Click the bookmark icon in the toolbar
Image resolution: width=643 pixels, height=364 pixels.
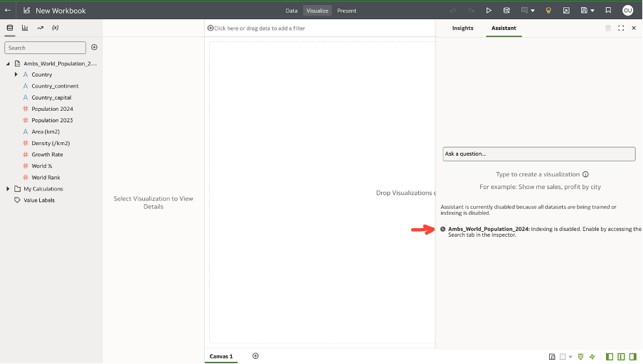point(609,11)
